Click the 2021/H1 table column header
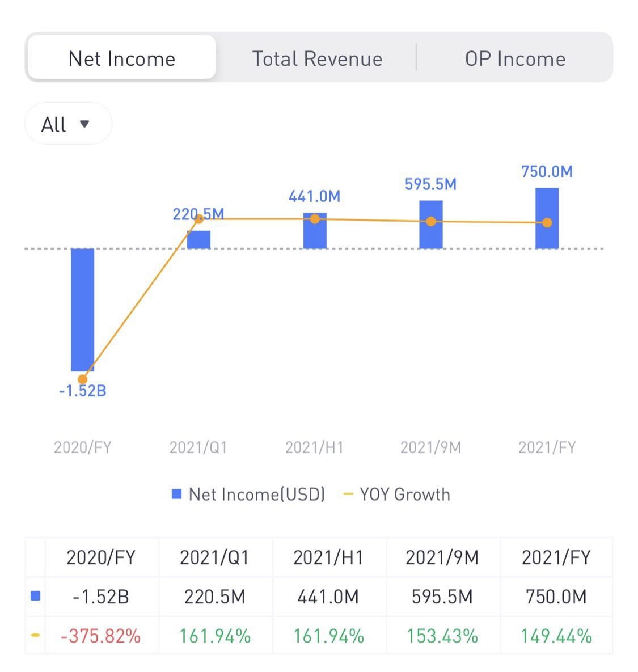 (x=328, y=557)
